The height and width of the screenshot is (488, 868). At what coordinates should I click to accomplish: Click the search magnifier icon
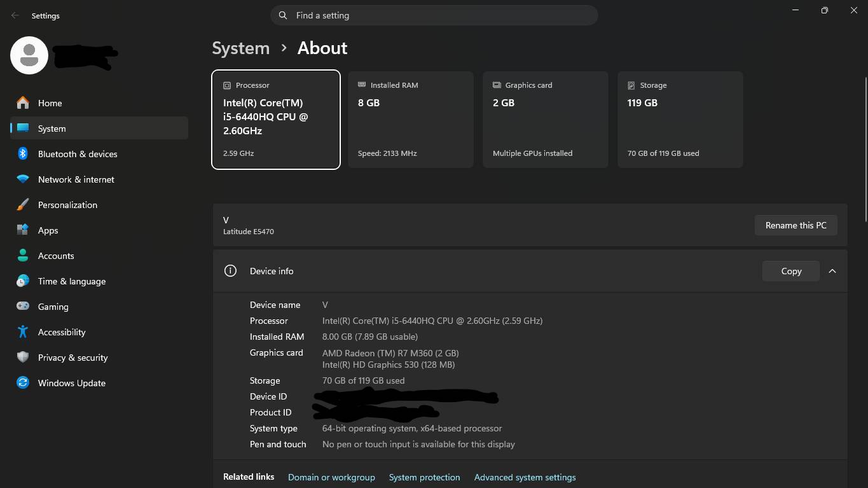pos(282,15)
